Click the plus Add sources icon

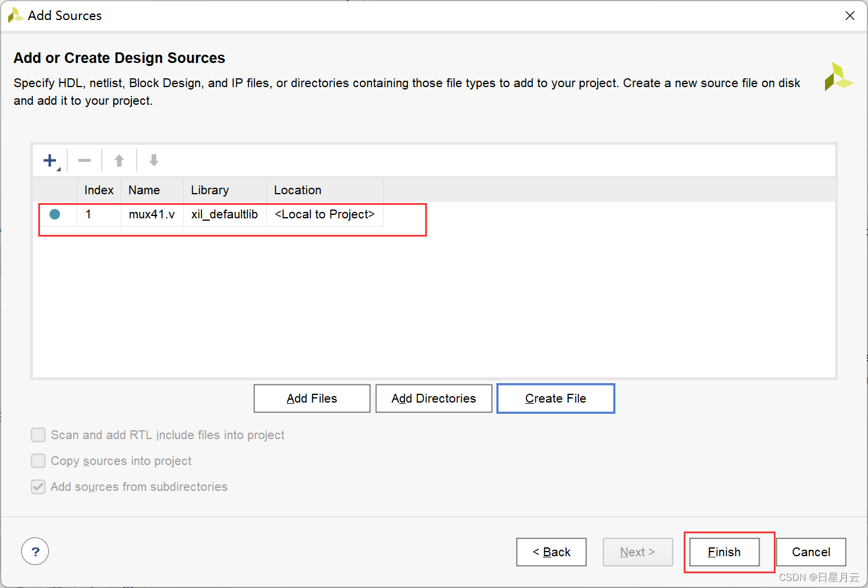click(50, 160)
